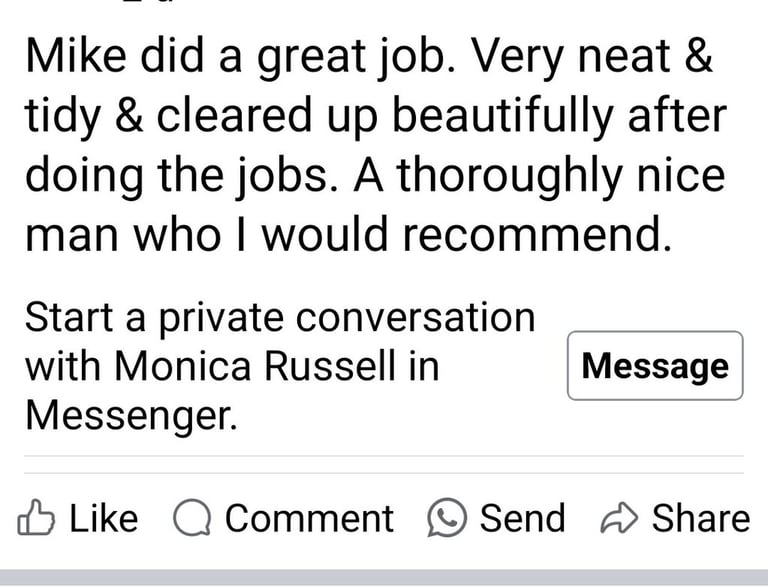This screenshot has width=768, height=588.
Task: Click the word "Messenger." below the name
Action: point(131,414)
